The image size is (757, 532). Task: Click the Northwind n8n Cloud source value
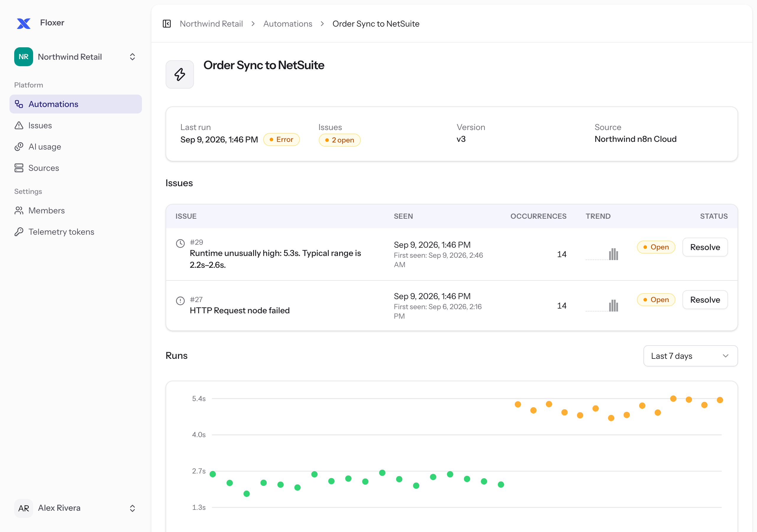[635, 139]
